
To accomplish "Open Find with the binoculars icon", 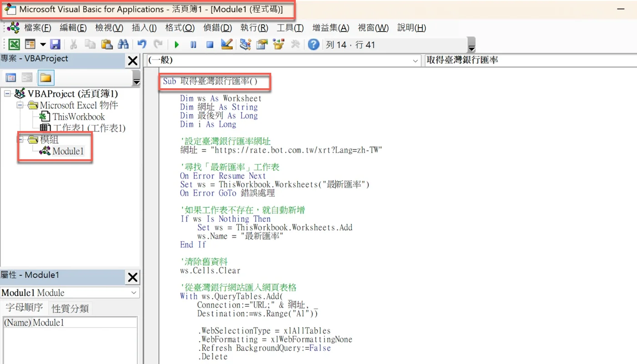I will click(123, 44).
